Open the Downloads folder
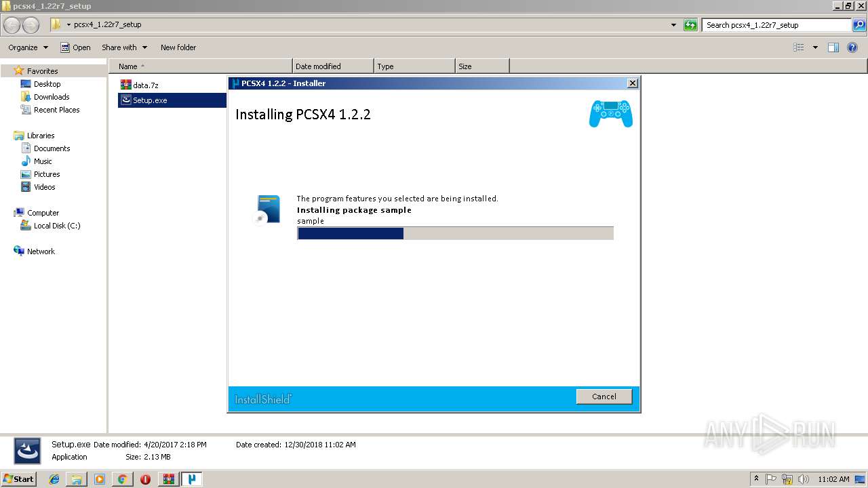The image size is (868, 488). pos(52,97)
